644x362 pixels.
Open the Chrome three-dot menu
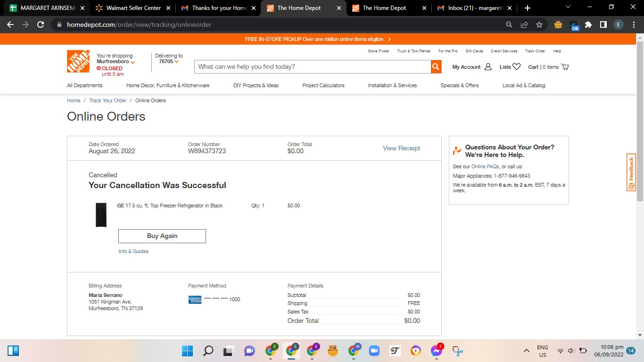(x=634, y=25)
